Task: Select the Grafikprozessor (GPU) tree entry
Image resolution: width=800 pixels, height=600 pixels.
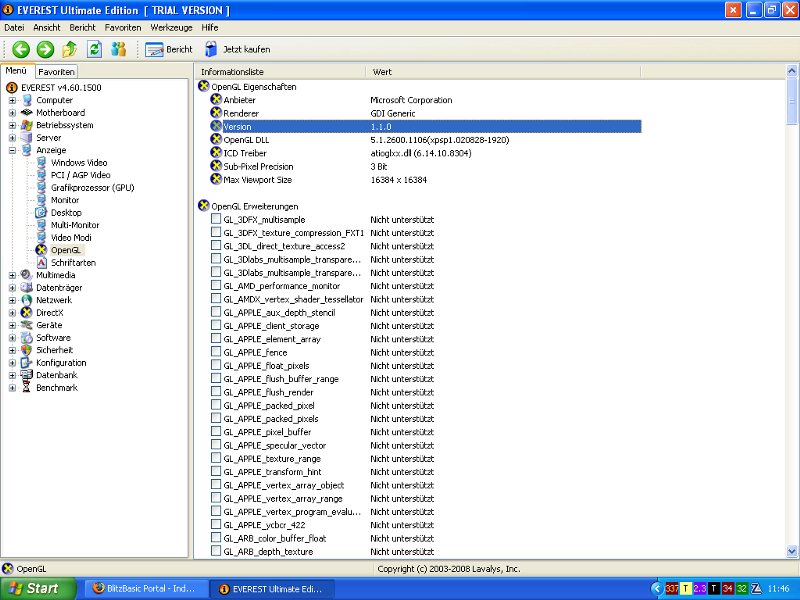Action: pos(92,188)
